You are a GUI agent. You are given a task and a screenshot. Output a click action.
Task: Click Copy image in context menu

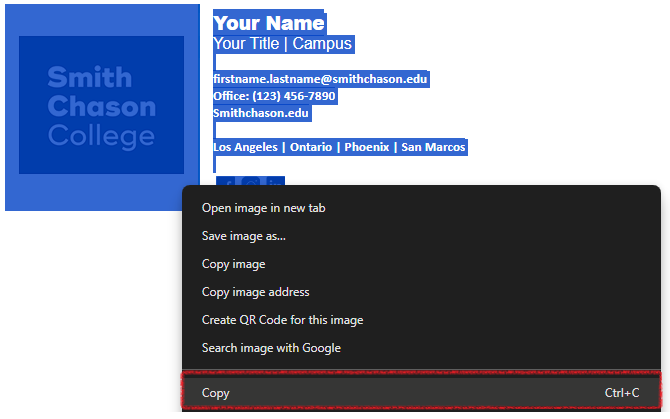(x=421, y=264)
